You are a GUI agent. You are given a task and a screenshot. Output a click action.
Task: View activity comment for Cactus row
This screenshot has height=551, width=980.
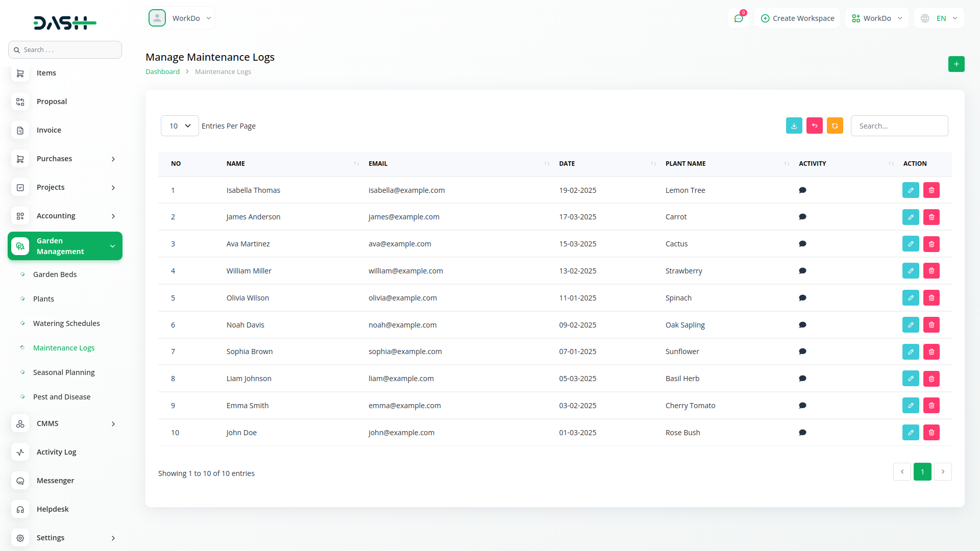tap(802, 244)
